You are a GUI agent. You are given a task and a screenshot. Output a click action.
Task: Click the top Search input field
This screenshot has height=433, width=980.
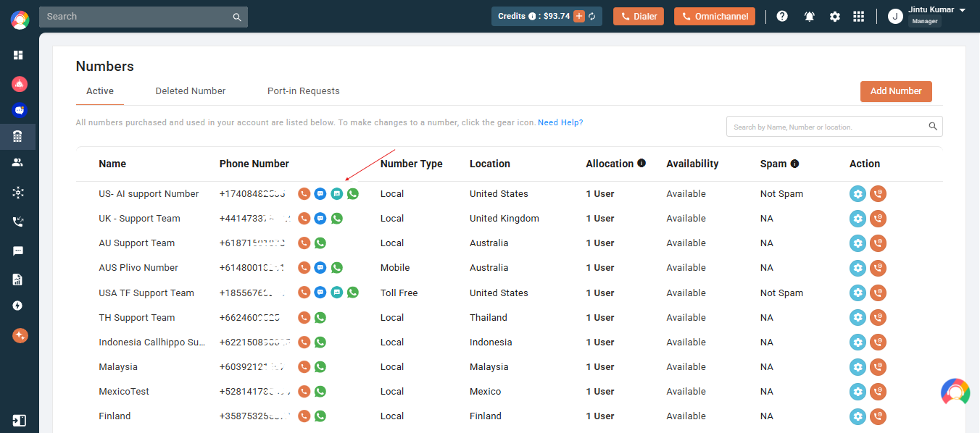click(144, 17)
